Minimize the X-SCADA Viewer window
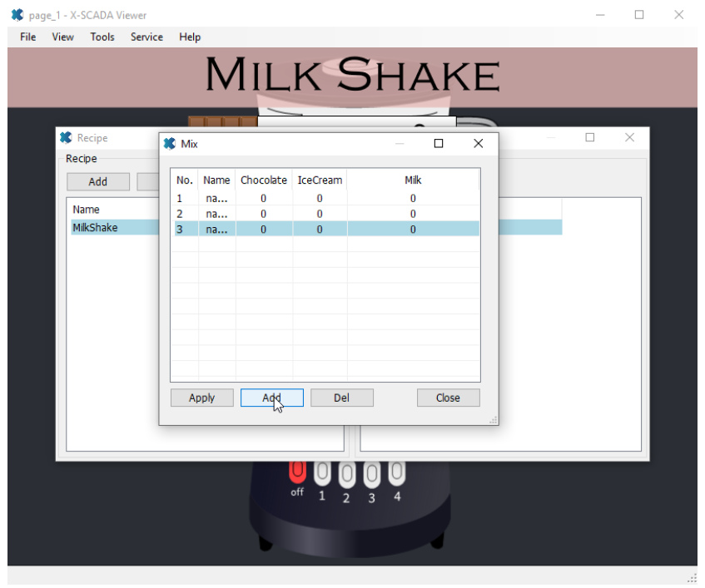The width and height of the screenshot is (705, 588). point(600,15)
